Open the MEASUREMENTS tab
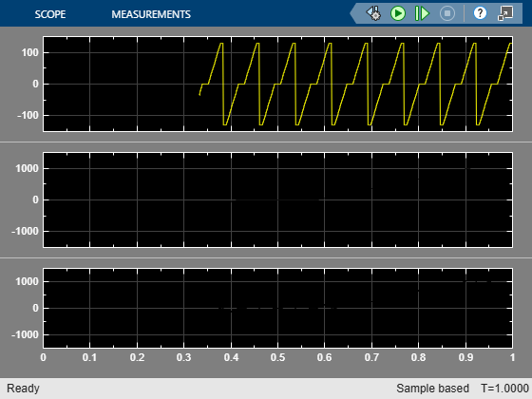Viewport: 532px width, 399px height. click(151, 14)
